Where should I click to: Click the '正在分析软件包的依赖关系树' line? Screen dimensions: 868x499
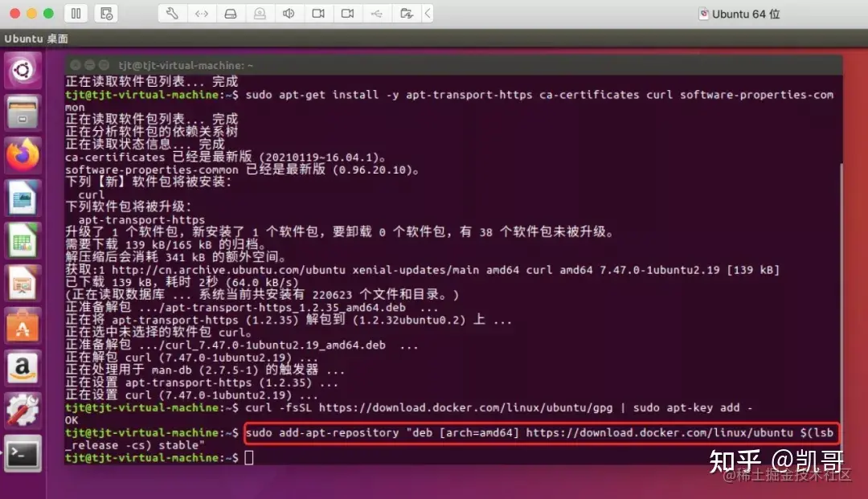(x=152, y=132)
